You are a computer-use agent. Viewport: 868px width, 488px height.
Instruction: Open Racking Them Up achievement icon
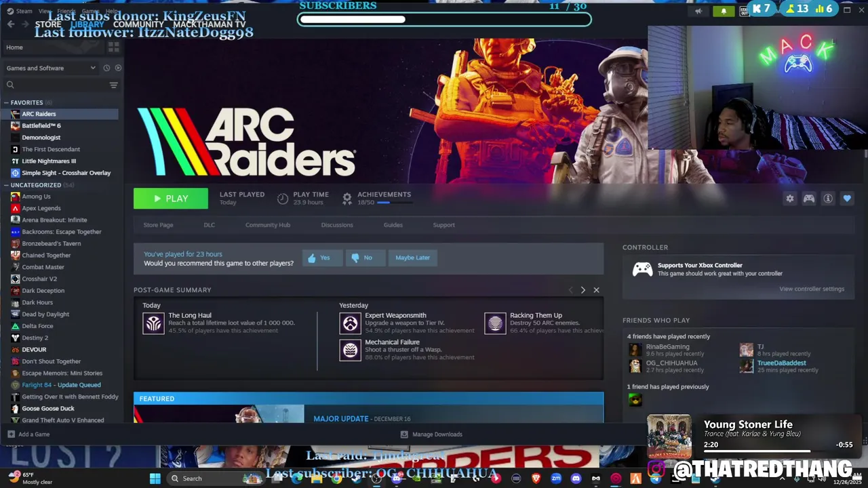(x=495, y=323)
